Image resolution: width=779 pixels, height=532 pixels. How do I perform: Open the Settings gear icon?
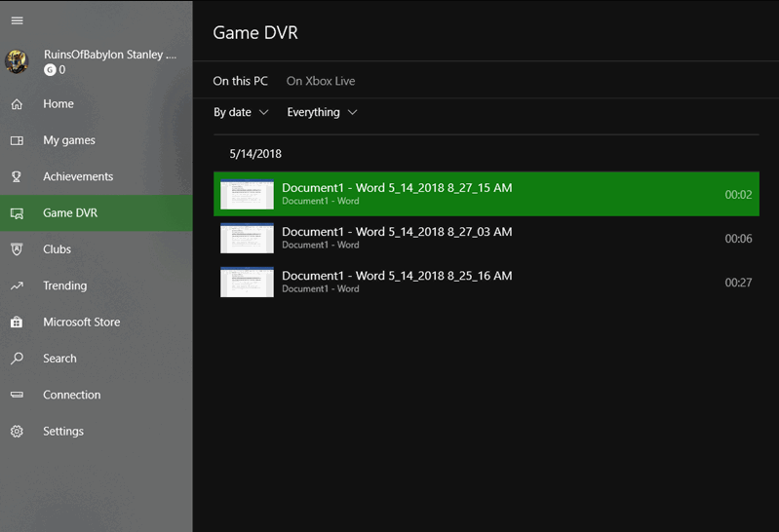[x=17, y=432]
